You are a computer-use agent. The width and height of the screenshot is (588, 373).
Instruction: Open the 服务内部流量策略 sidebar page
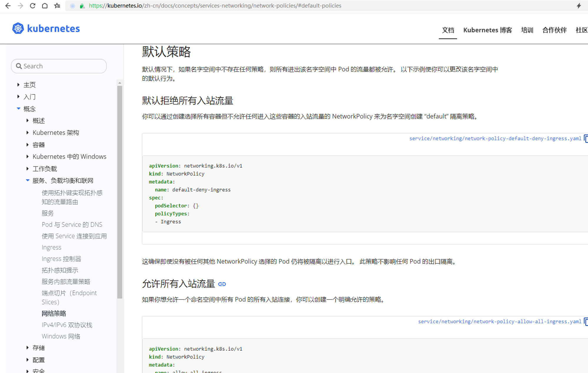(x=66, y=282)
